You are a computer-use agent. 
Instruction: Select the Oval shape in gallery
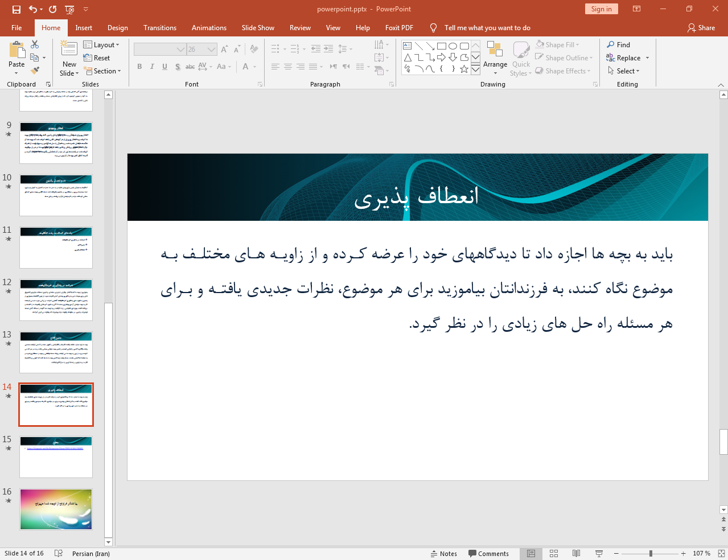click(x=453, y=46)
